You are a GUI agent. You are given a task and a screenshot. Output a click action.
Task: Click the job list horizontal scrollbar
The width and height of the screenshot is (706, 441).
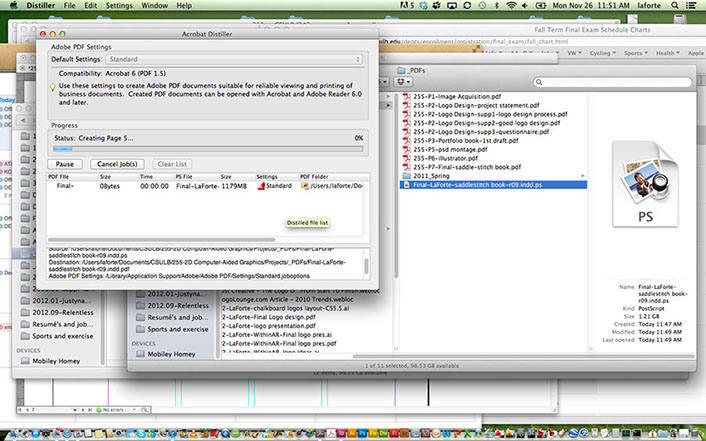[161, 240]
